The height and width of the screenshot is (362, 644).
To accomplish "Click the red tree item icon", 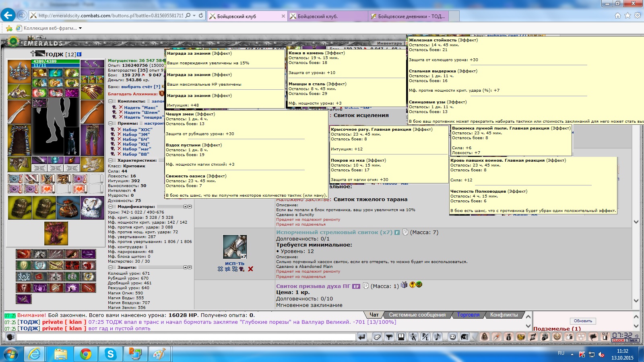I will [x=56, y=233].
